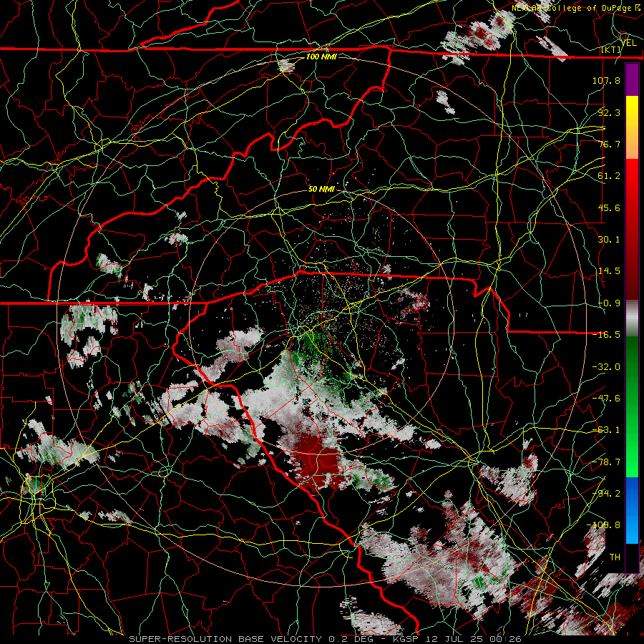Click the light blue color bar segment
The image size is (644, 644).
632,527
